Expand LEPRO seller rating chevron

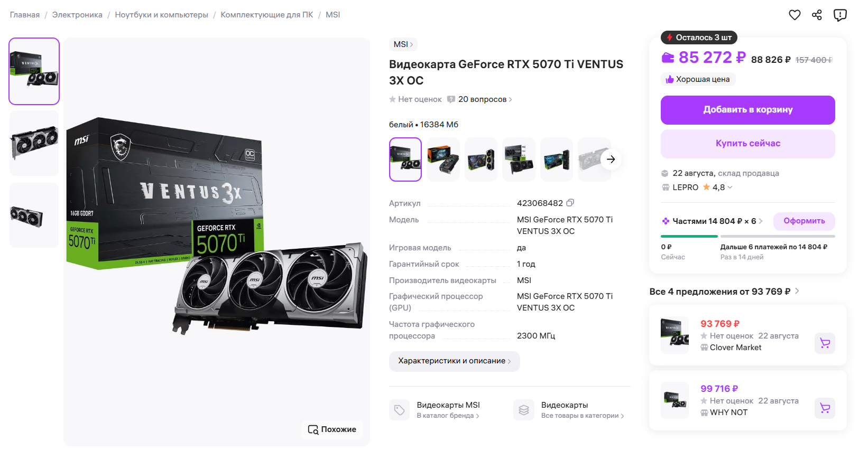pos(730,187)
